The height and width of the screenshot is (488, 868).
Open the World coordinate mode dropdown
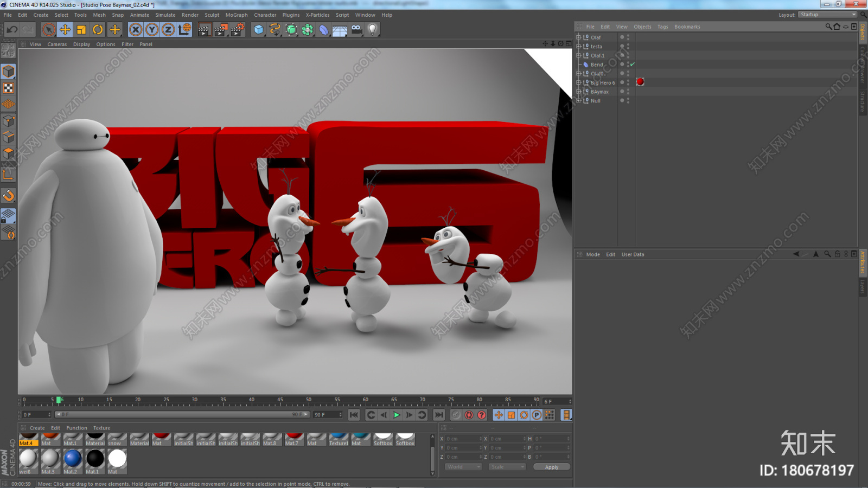pyautogui.click(x=463, y=467)
